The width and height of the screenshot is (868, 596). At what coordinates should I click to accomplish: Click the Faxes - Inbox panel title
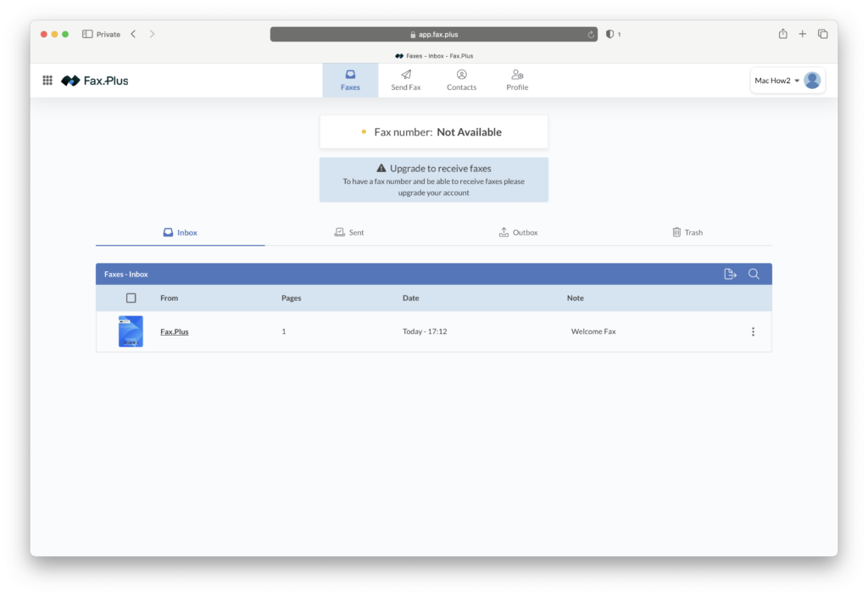click(126, 274)
